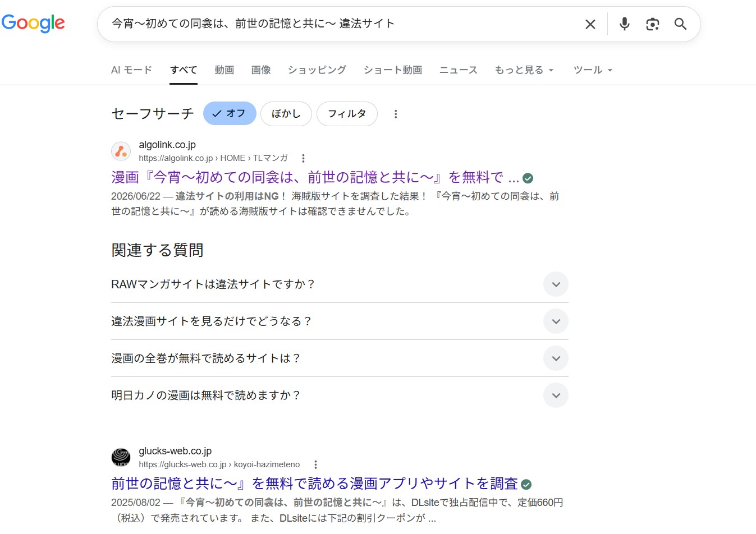Image resolution: width=756 pixels, height=534 pixels.
Task: Switch to 動画 tab
Action: coord(224,70)
